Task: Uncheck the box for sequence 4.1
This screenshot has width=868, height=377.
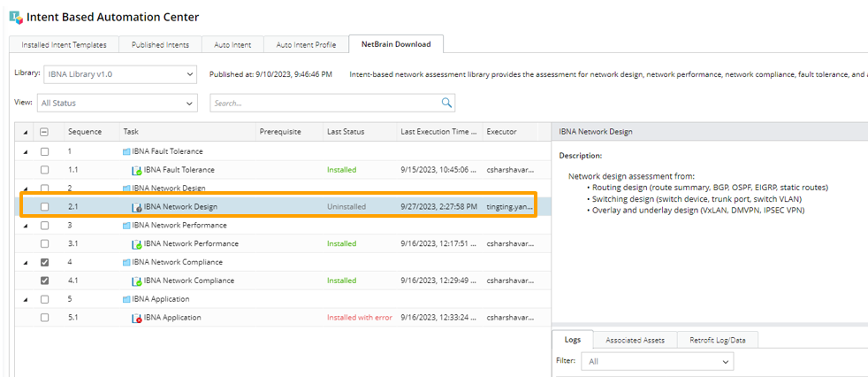Action: [45, 281]
